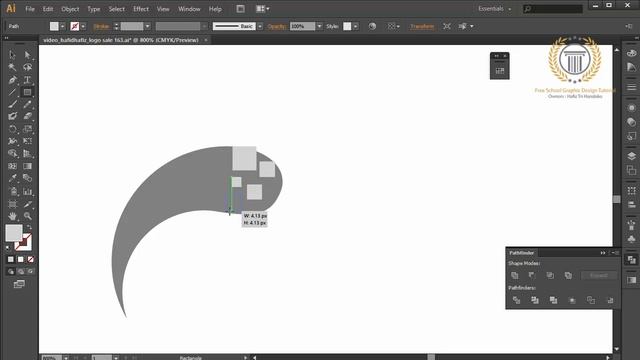Select the Direct Selection tool
This screenshot has width=640, height=360.
(27, 55)
